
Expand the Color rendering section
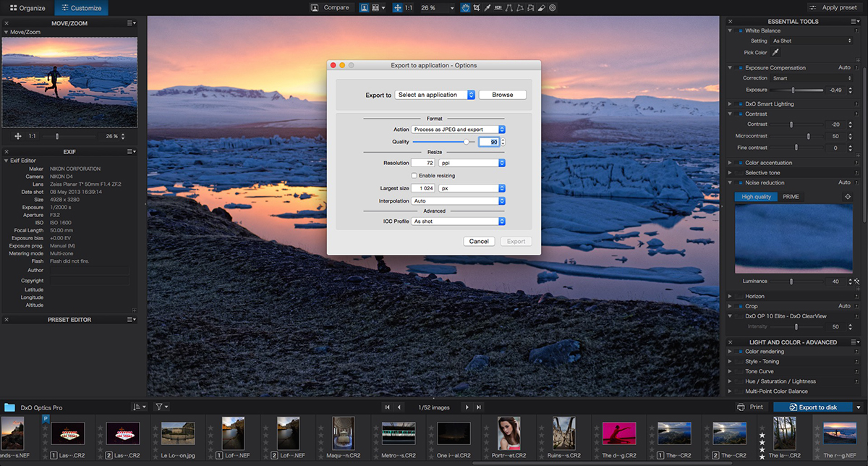(731, 352)
